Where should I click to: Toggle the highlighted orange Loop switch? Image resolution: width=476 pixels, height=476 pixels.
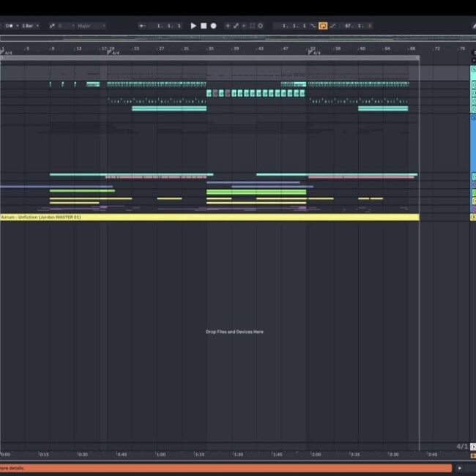point(323,26)
